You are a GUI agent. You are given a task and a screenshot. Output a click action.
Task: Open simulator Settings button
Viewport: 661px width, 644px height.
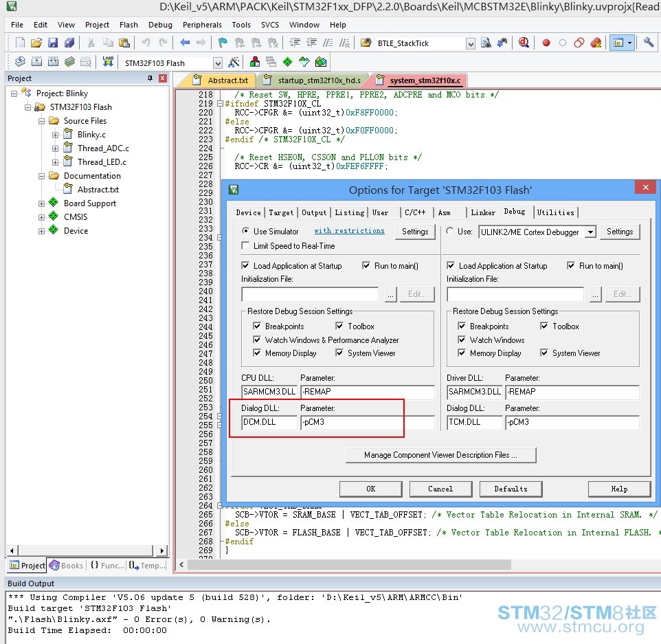coord(415,232)
